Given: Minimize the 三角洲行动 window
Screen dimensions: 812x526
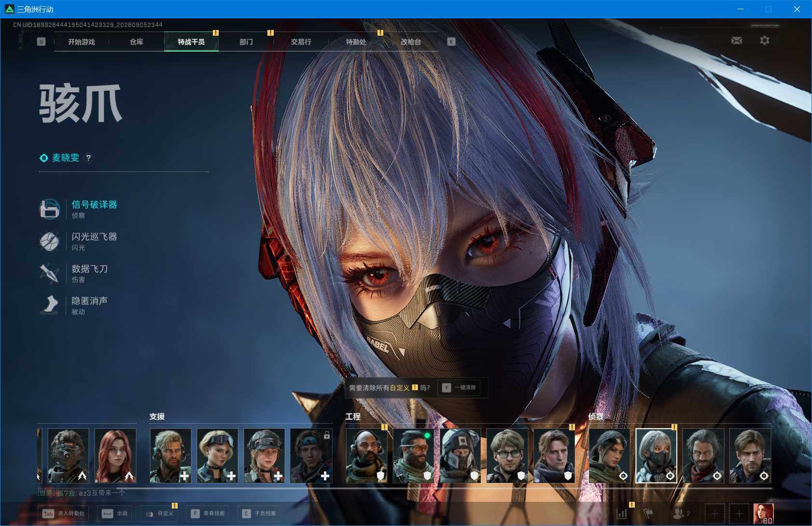Looking at the screenshot, I should (741, 9).
